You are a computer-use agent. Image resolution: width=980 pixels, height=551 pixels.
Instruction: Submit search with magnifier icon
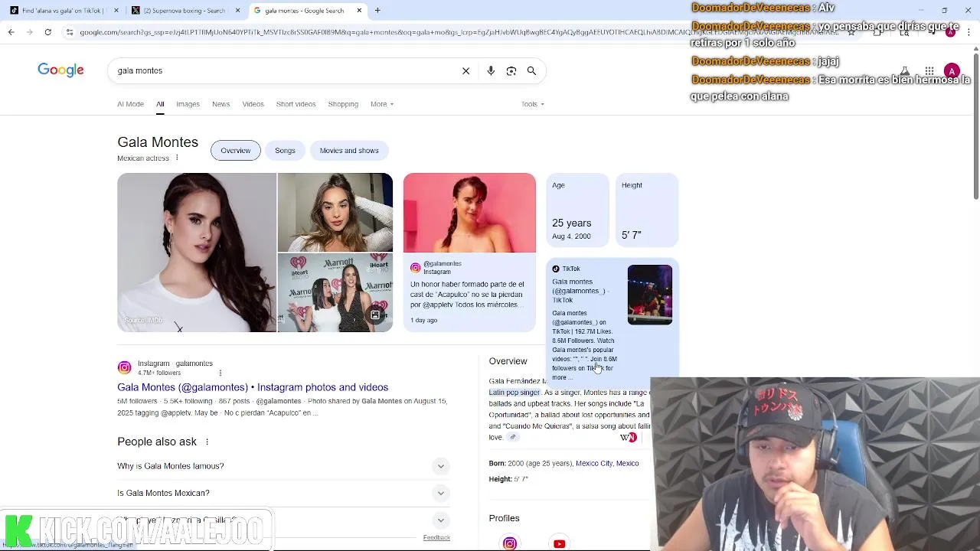pyautogui.click(x=531, y=71)
